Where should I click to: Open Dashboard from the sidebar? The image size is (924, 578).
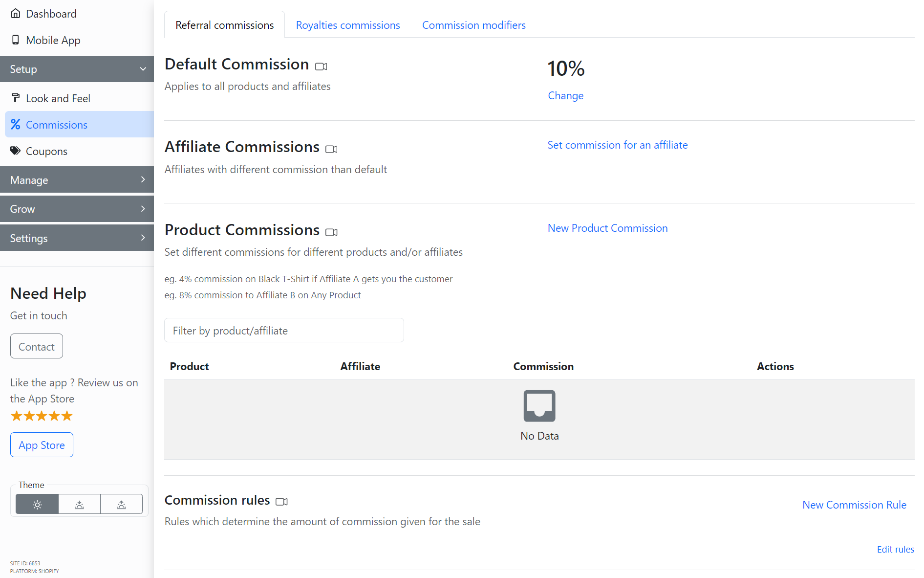coord(51,14)
